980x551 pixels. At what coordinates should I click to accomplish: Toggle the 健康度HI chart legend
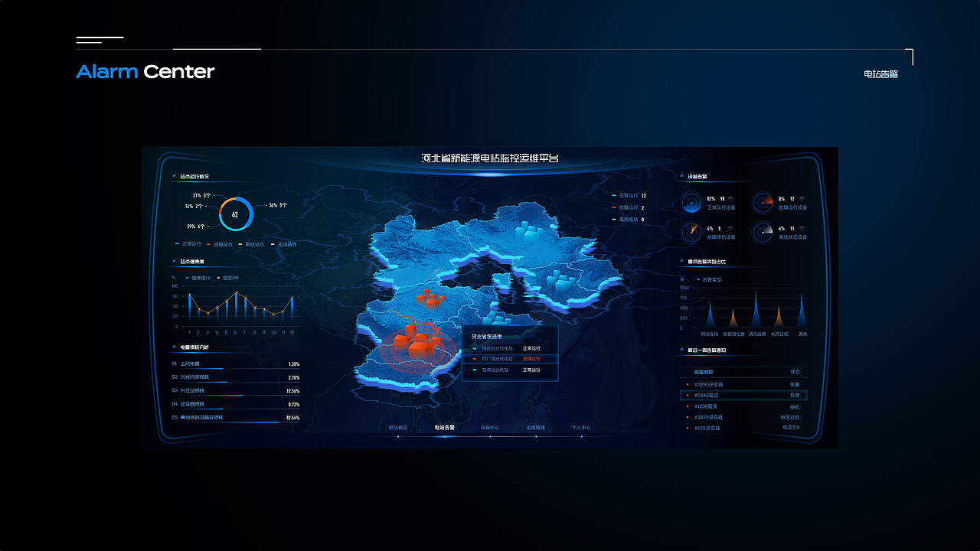(198, 278)
